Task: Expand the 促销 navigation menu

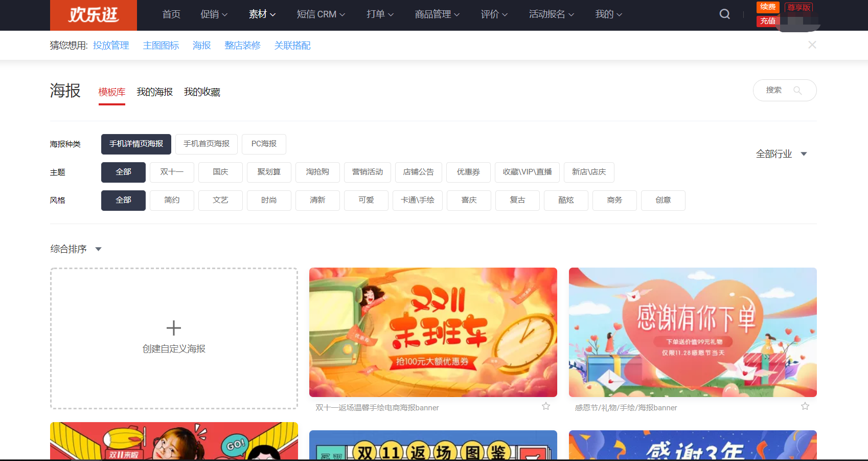Action: (214, 15)
